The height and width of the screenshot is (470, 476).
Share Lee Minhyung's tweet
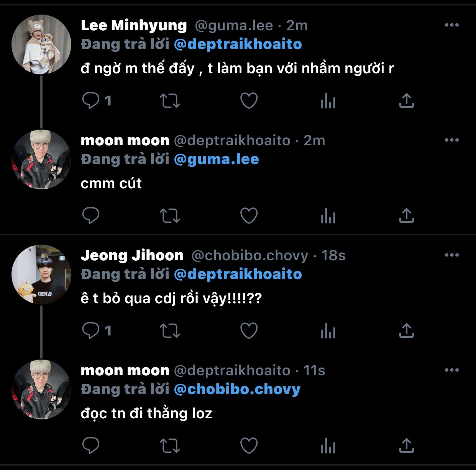coord(406,101)
